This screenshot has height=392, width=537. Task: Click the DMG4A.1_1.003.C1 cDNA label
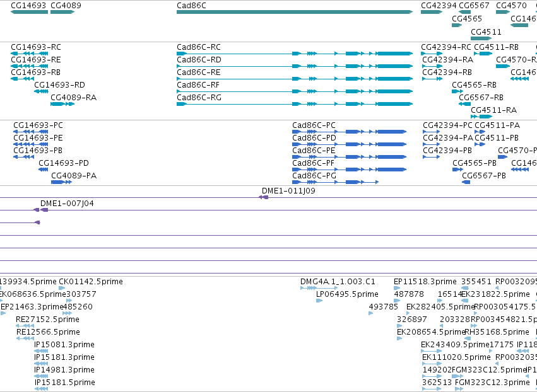[x=338, y=282]
